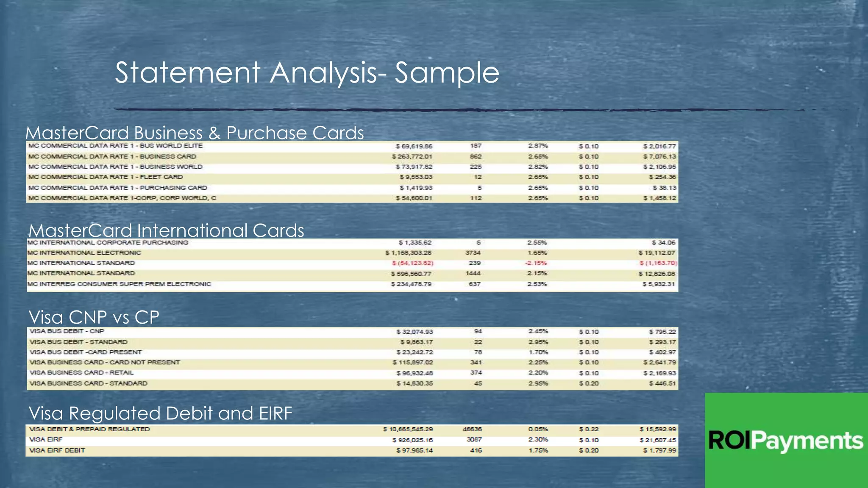Select MC INTERNATIONAL CORPORATE PURCHASING row label

click(108, 243)
